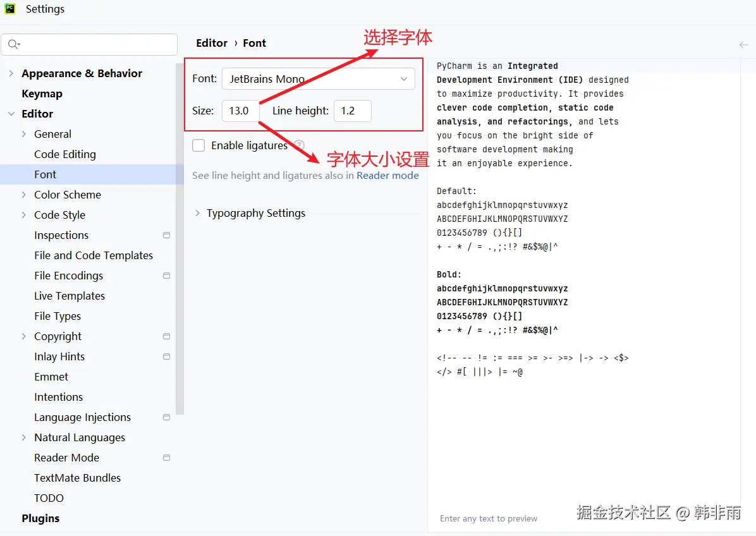Expand Appearance & Behavior section
Image resolution: width=756 pixels, height=536 pixels.
pos(11,73)
